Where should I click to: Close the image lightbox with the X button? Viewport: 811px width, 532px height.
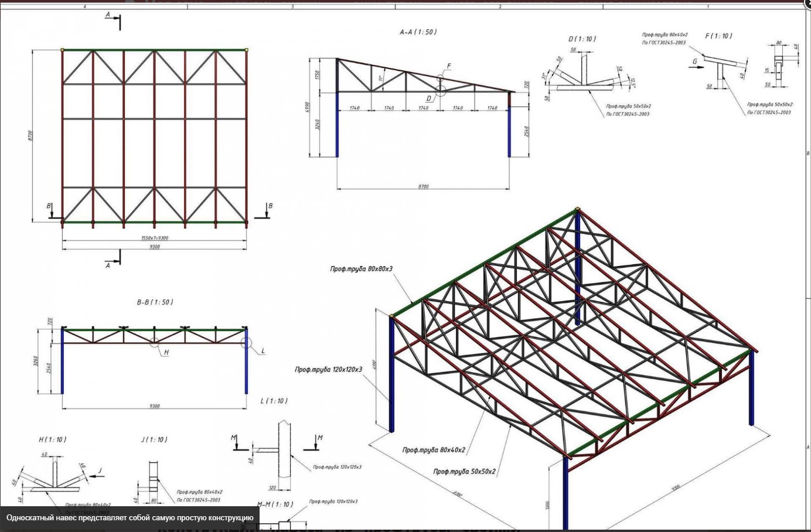(807, 3)
